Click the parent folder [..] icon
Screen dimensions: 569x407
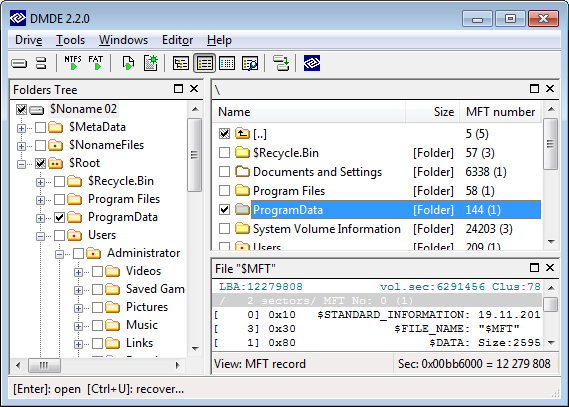click(x=242, y=133)
